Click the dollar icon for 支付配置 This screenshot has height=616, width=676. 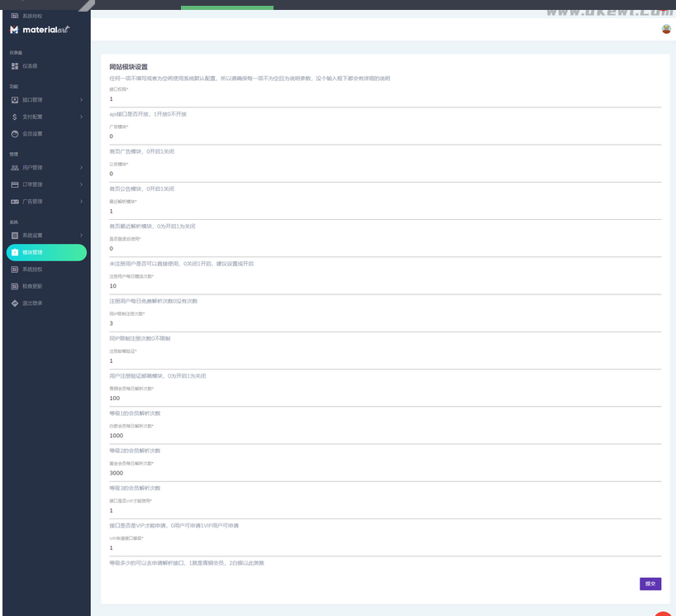pos(15,117)
